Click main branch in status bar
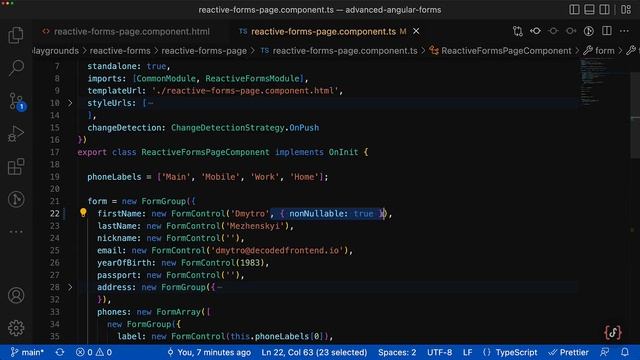Image resolution: width=640 pixels, height=360 pixels. pos(27,352)
